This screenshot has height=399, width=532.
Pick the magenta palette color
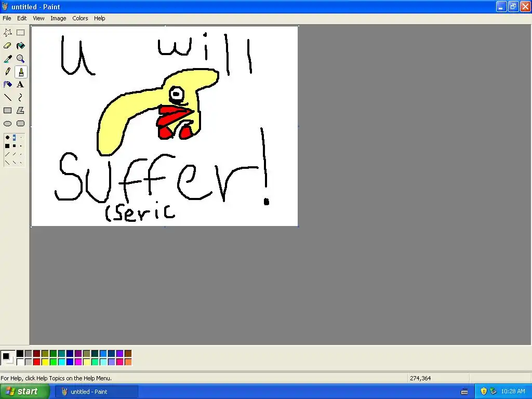pyautogui.click(x=78, y=362)
